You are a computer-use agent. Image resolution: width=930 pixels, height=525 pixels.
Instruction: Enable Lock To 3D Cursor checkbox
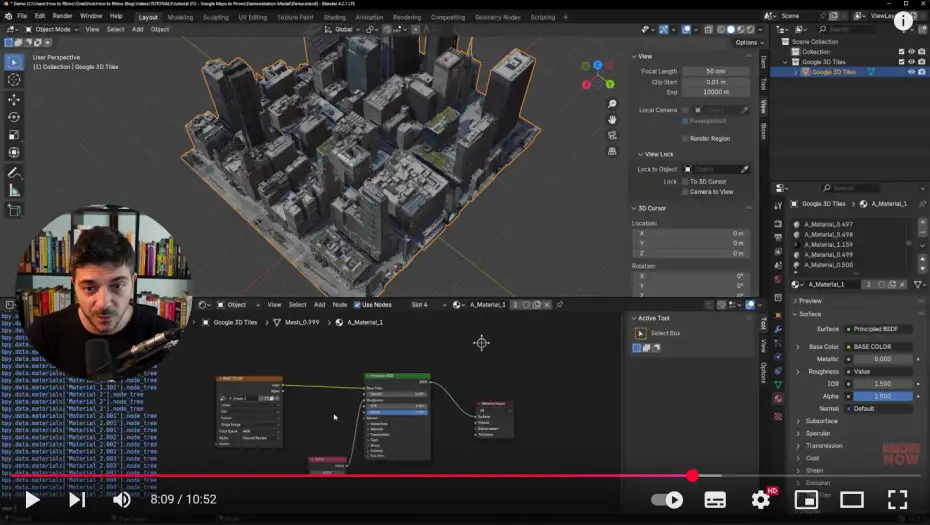click(685, 182)
